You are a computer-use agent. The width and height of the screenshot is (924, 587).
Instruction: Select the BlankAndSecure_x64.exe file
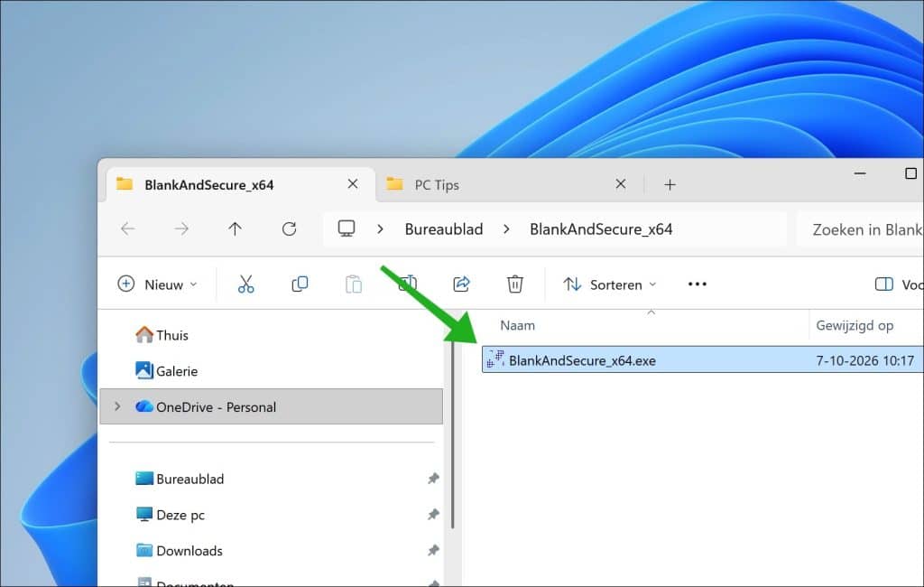(x=702, y=359)
